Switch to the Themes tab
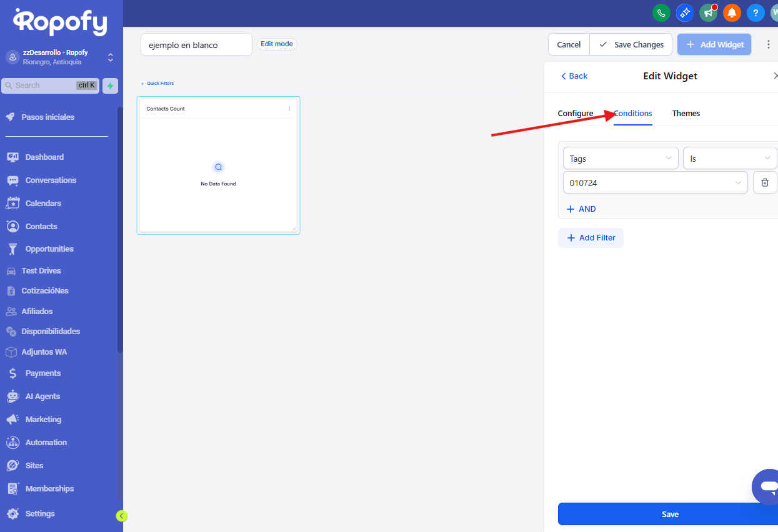Viewport: 778px width, 532px height. point(686,114)
